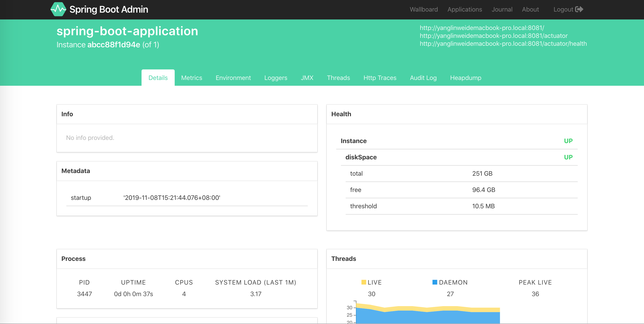The height and width of the screenshot is (324, 644).
Task: Click the UP status beside Instance
Action: pos(568,141)
